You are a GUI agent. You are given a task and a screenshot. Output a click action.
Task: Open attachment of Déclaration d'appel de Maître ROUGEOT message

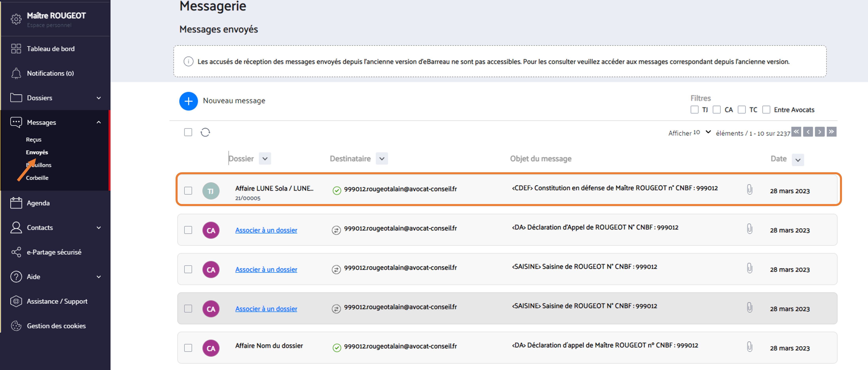coord(749,347)
